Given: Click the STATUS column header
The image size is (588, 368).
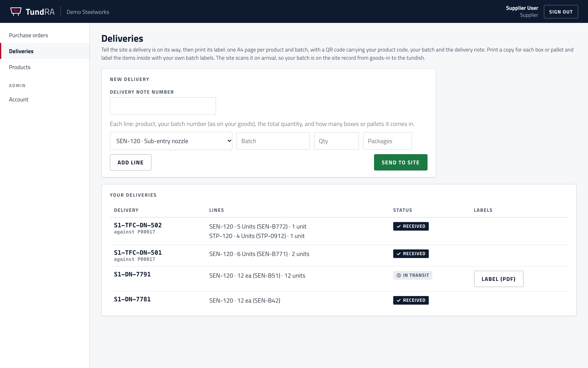Looking at the screenshot, I should (x=403, y=210).
